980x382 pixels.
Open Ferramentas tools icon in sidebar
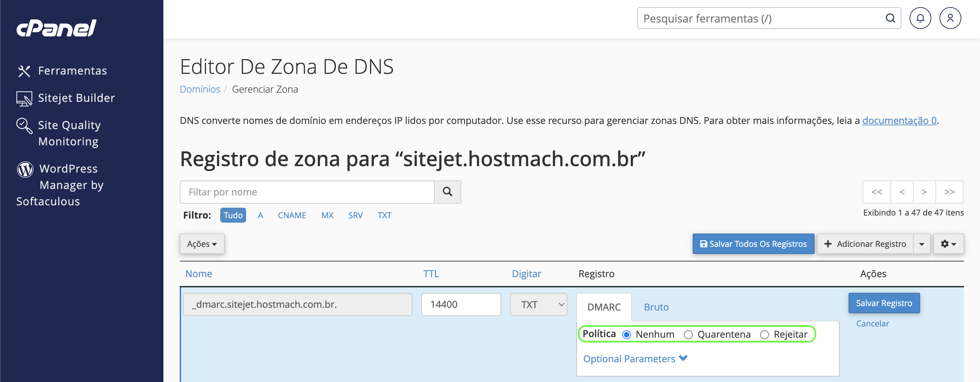pos(24,71)
